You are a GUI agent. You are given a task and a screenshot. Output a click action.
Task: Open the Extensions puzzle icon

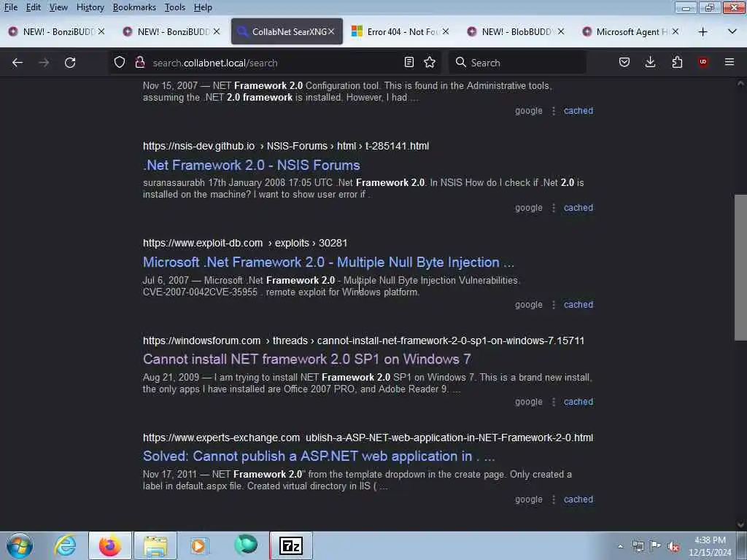[677, 63]
